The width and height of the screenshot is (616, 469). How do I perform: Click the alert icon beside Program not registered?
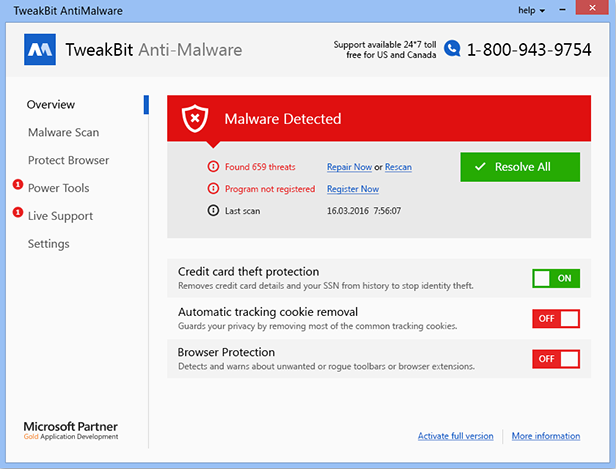coord(213,189)
